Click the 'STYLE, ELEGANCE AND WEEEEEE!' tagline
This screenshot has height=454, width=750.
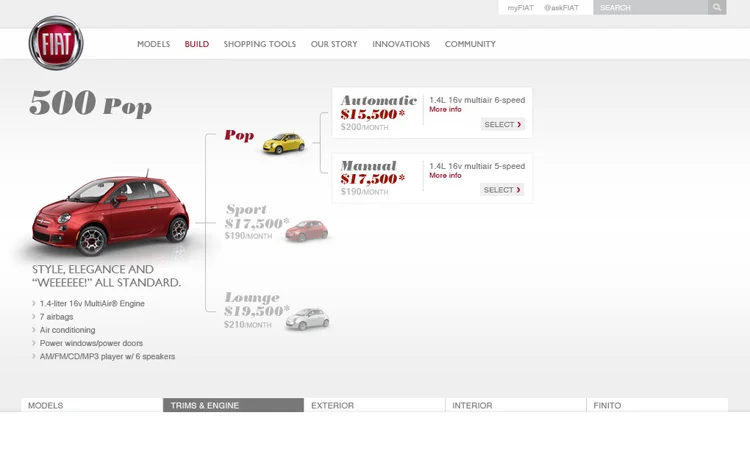tap(106, 276)
